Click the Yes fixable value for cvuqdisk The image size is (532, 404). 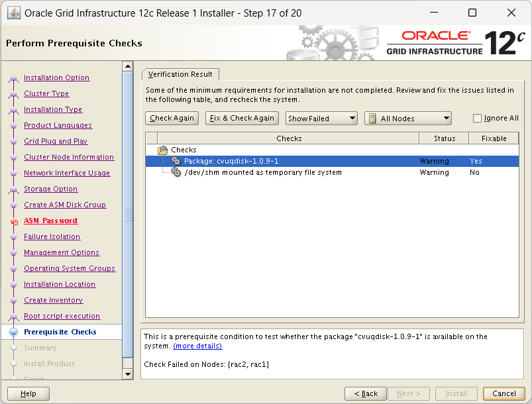(476, 161)
